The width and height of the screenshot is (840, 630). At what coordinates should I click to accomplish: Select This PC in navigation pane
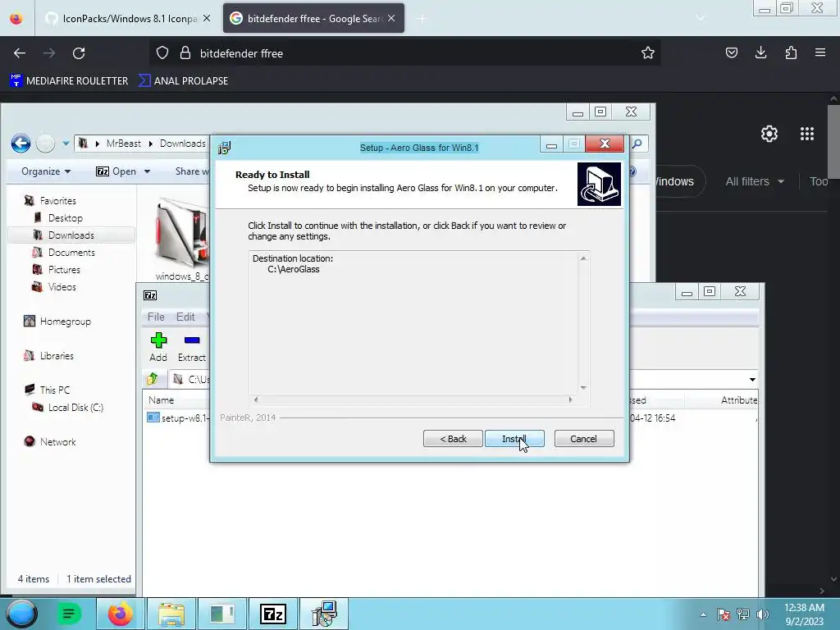tap(55, 390)
